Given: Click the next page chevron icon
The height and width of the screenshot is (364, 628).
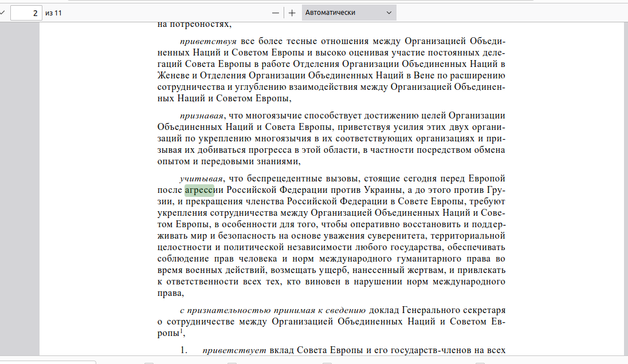Looking at the screenshot, I should pos(2,13).
